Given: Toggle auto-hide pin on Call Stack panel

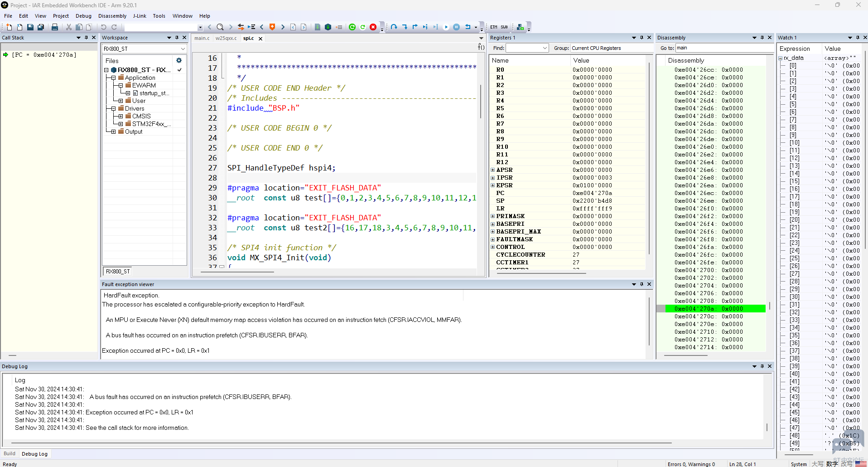Looking at the screenshot, I should pos(86,38).
